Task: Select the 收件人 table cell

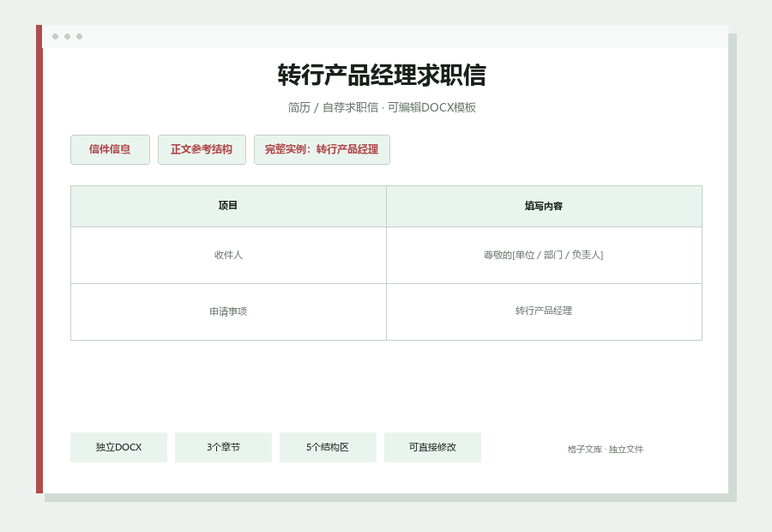Action: point(228,255)
